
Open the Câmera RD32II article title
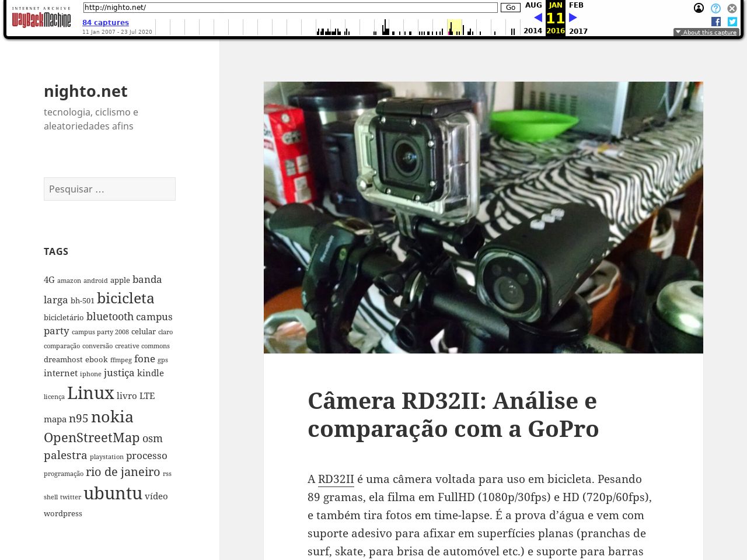[x=453, y=415]
